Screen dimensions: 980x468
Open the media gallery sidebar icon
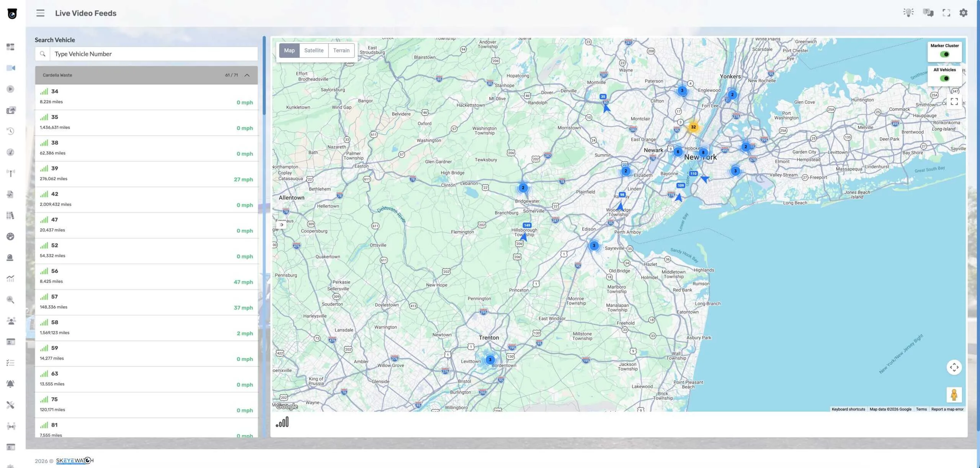click(x=11, y=110)
